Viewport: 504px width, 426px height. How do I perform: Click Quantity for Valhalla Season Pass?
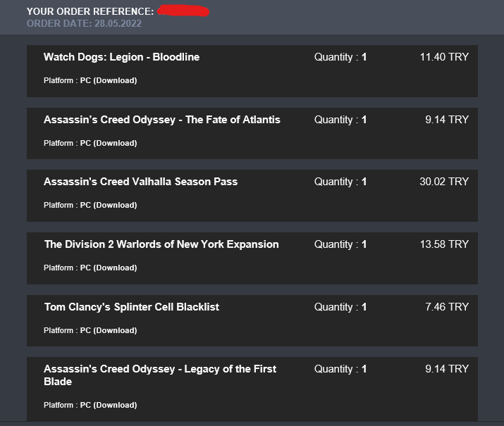pyautogui.click(x=340, y=182)
